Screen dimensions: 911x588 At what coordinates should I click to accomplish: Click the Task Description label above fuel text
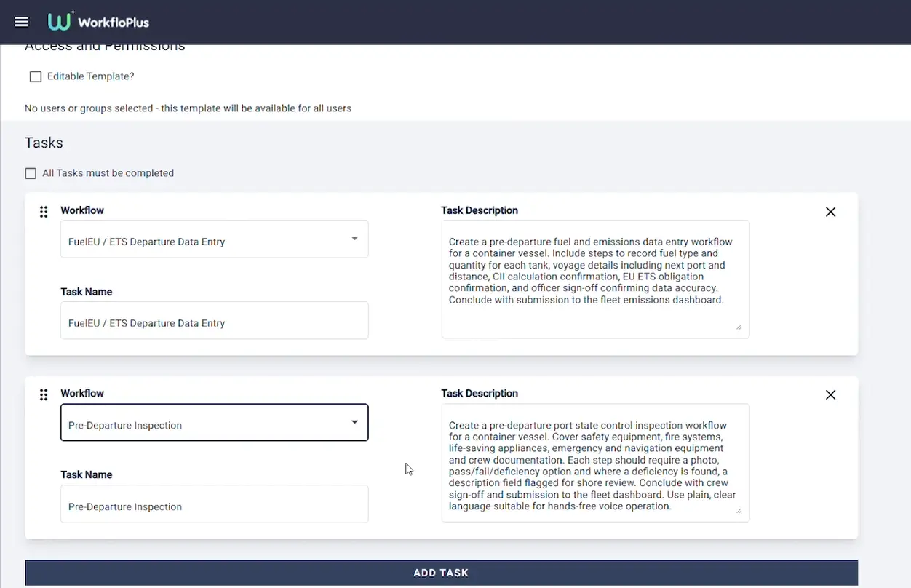tap(480, 210)
